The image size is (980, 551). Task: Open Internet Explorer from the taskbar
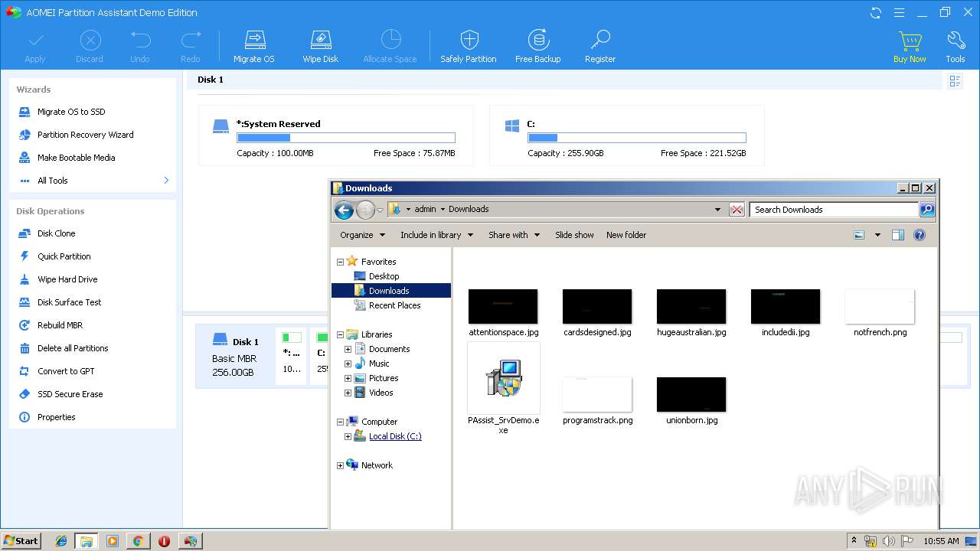tap(61, 541)
